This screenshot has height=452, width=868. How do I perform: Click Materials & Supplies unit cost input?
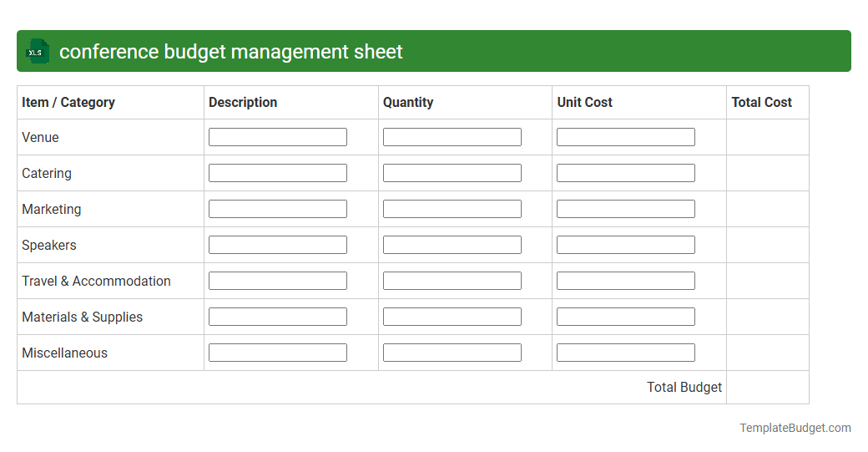(626, 317)
